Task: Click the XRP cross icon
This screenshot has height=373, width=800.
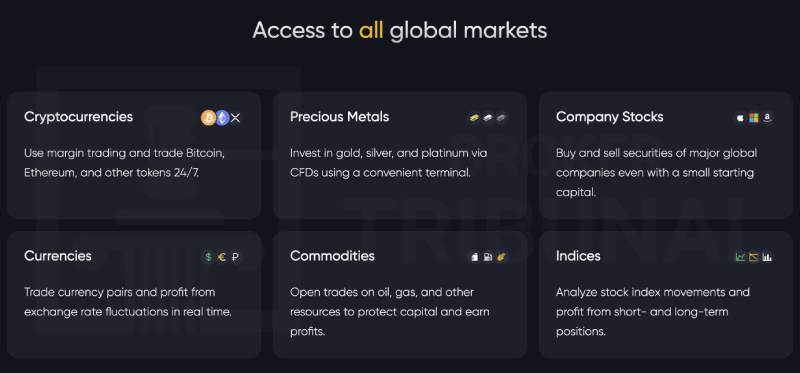Action: pyautogui.click(x=235, y=118)
